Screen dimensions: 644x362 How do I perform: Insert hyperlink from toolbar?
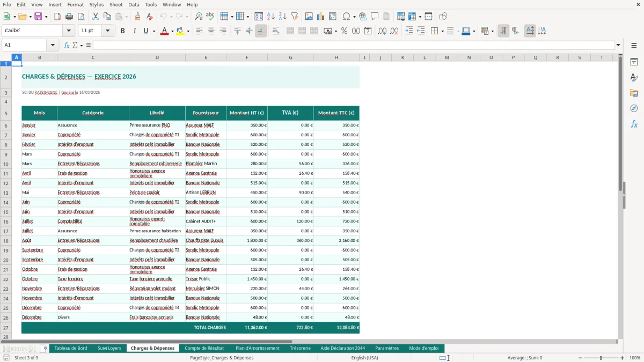coord(363,17)
